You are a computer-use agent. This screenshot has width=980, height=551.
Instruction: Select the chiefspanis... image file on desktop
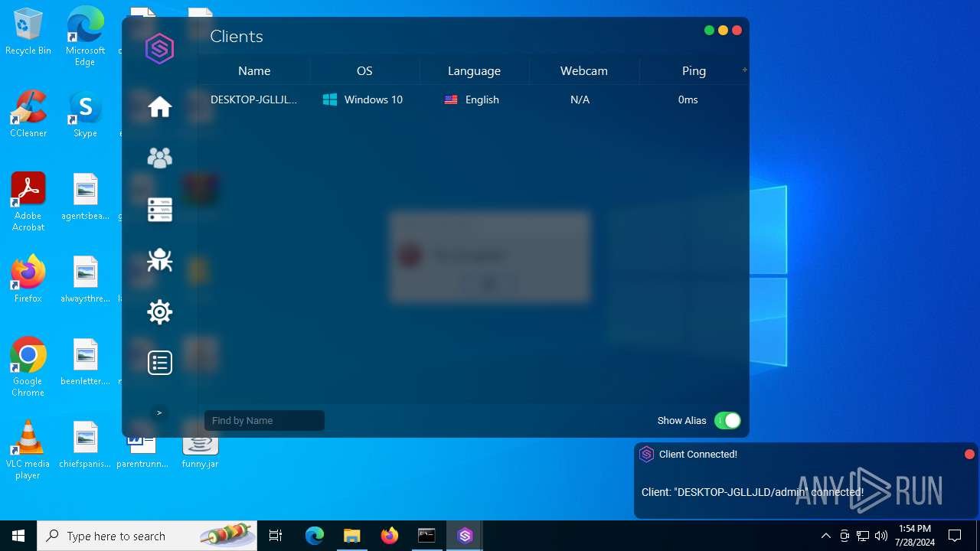coord(85,444)
